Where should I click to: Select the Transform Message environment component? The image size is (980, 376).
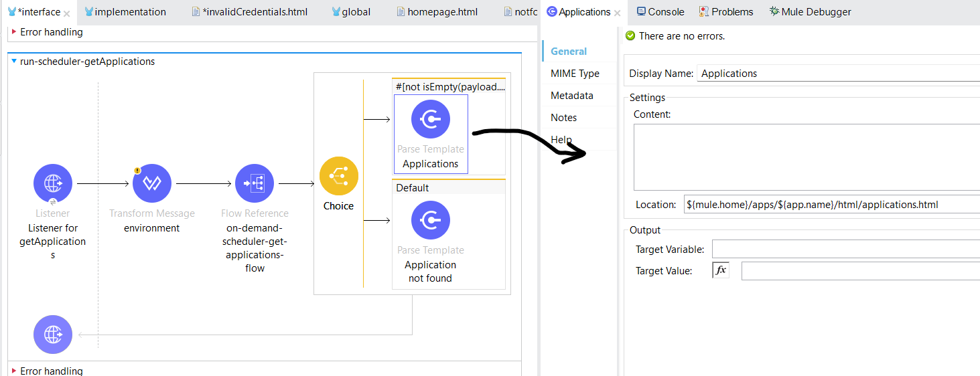tap(152, 183)
